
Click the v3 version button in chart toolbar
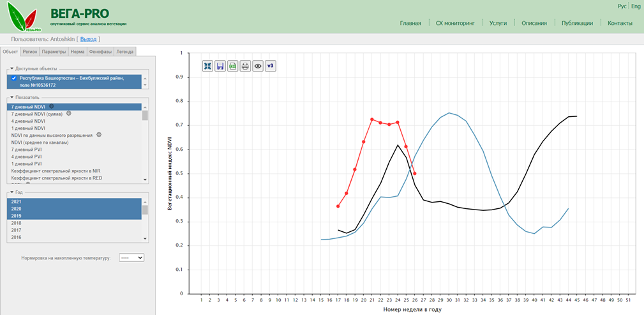click(x=271, y=66)
